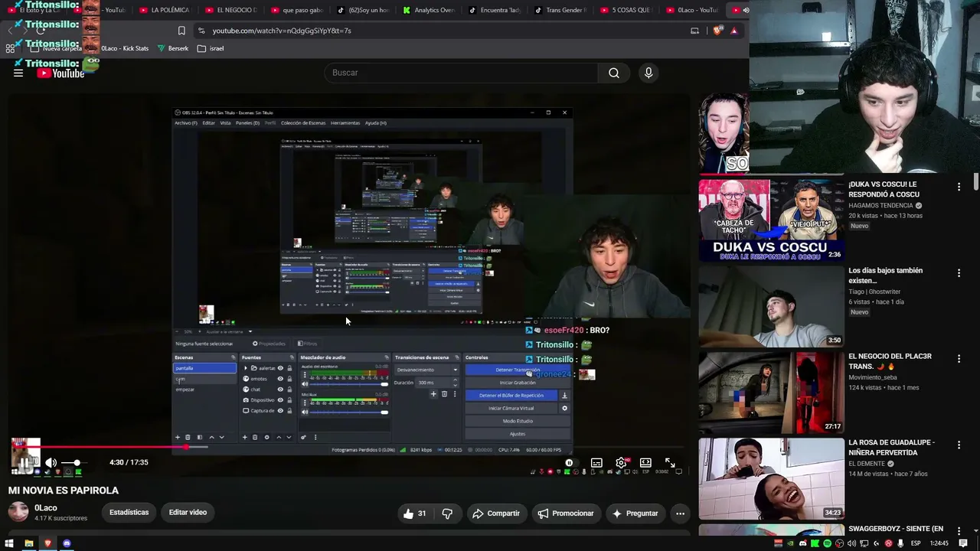Hide the Captura de source eye icon
The width and height of the screenshot is (980, 551).
pos(280,411)
